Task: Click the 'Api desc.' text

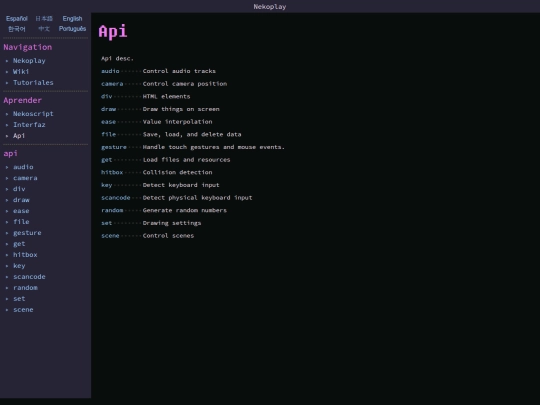Action: (117, 59)
